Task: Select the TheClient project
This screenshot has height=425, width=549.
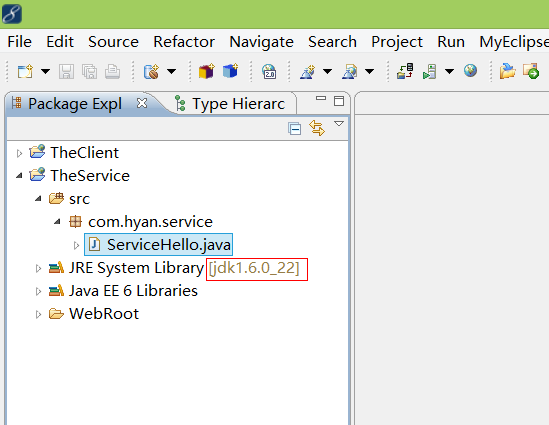Action: pos(84,153)
